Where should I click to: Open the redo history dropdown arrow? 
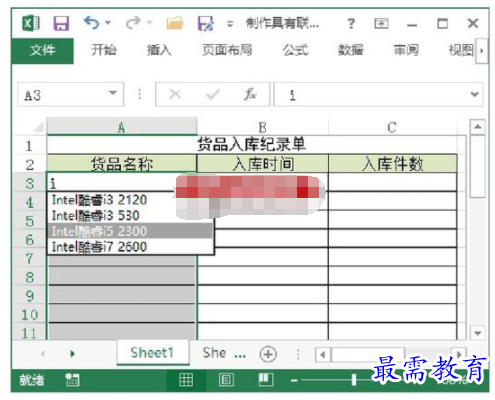(150, 23)
